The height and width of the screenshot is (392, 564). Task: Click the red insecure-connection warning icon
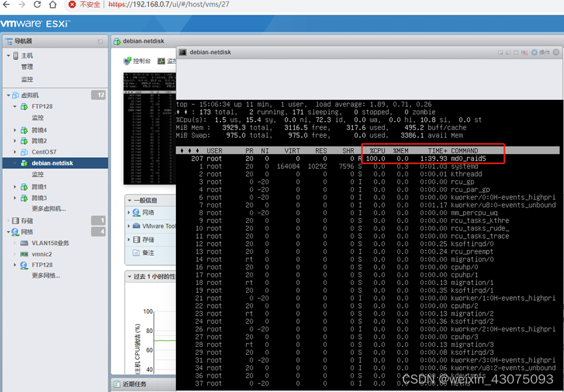[x=72, y=5]
